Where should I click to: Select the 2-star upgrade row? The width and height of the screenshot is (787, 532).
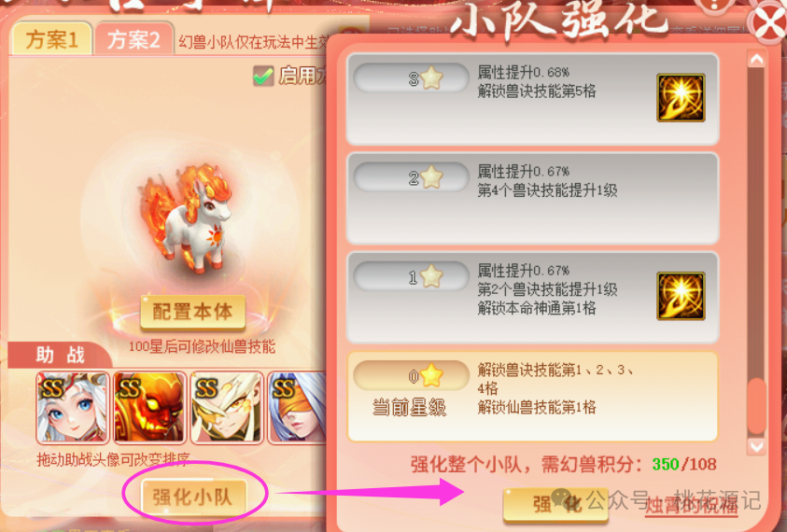[532, 198]
